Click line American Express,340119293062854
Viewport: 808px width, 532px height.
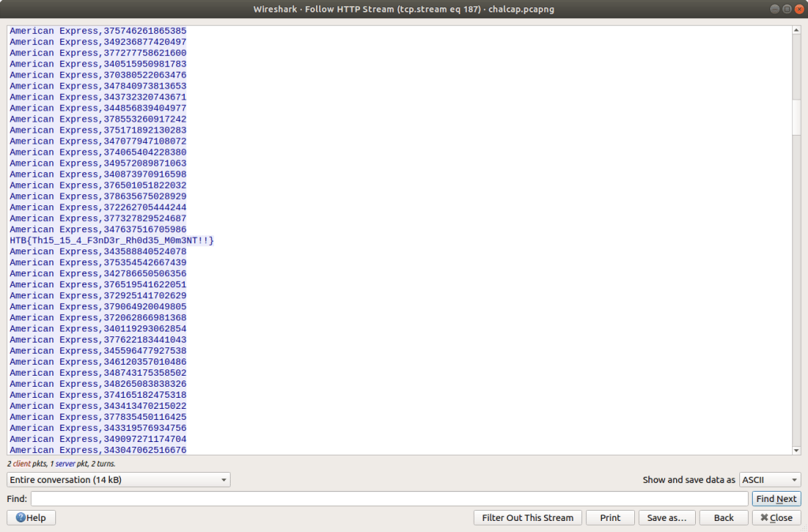pos(98,329)
